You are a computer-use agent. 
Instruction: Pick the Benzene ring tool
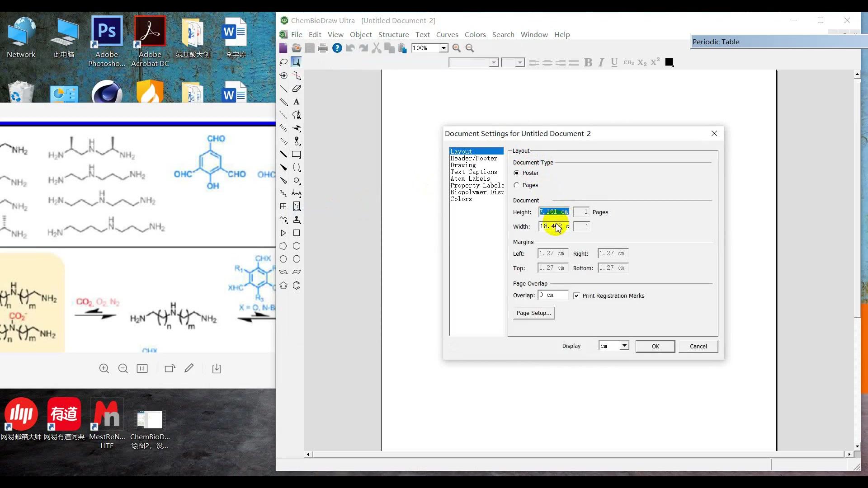click(297, 286)
